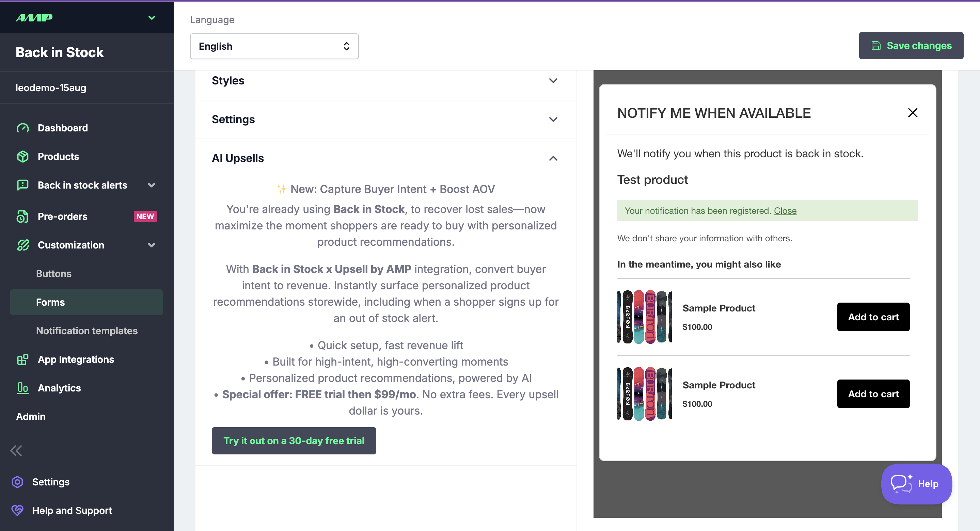Open the Language dropdown

pos(274,46)
